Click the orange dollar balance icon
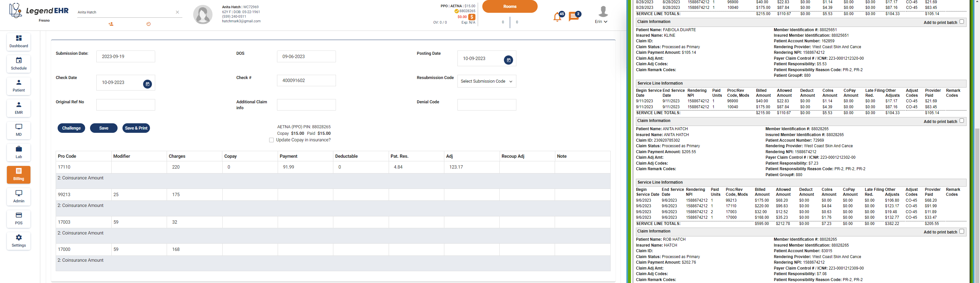Screen dimensions: 980x283 (472, 17)
